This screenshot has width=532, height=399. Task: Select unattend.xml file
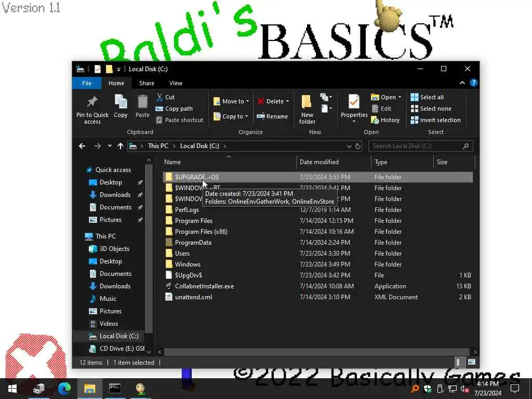[x=318, y=297]
